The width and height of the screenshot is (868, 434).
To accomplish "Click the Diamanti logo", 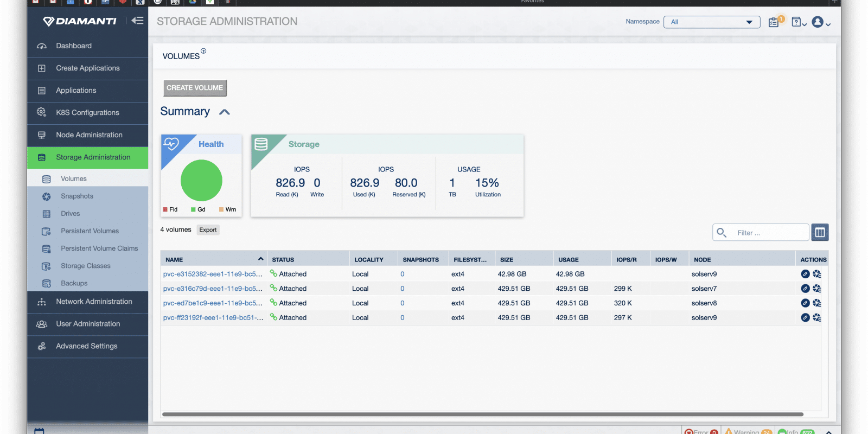I will click(80, 21).
